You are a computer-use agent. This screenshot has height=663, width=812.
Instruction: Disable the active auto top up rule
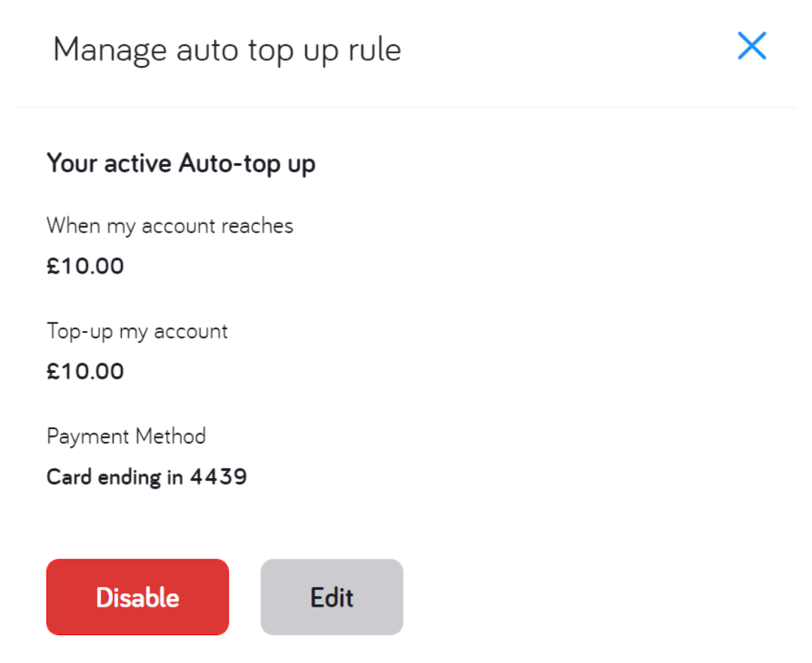[138, 597]
